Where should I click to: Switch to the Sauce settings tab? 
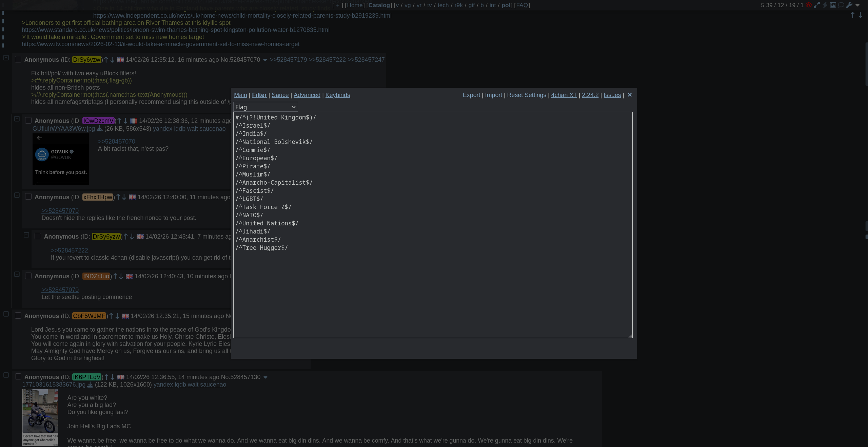pos(280,95)
